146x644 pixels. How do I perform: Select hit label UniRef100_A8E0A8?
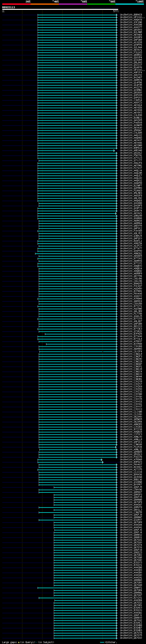131,150
